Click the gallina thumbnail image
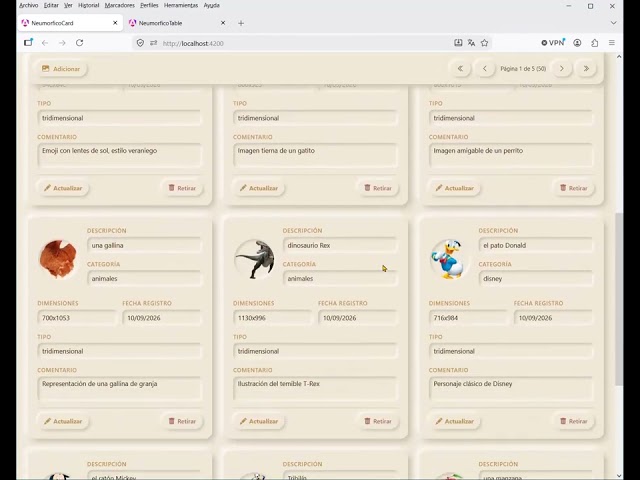Screen dimensions: 640x480 point(58,259)
